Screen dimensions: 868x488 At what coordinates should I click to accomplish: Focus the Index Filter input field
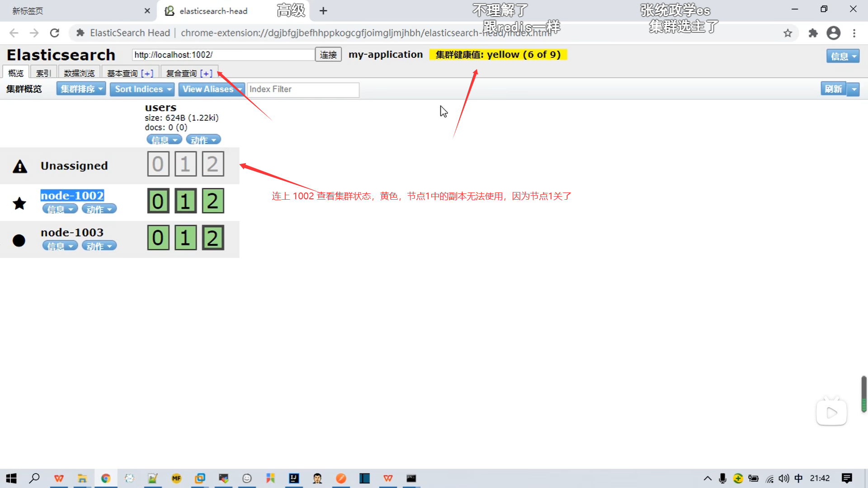pos(303,89)
